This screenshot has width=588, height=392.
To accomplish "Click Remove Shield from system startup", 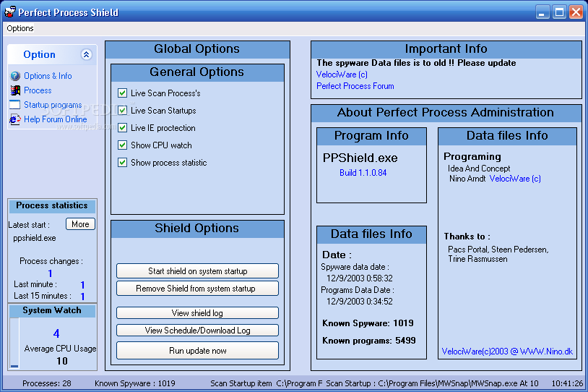I will tap(198, 289).
